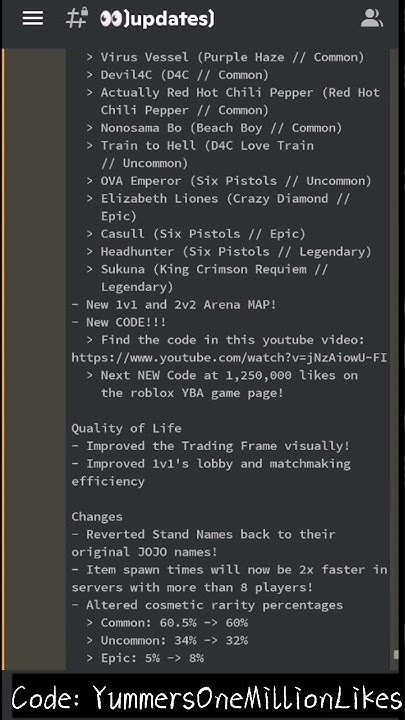Open the hamburger navigation menu
Viewport: 405px width, 720px height.
33,19
